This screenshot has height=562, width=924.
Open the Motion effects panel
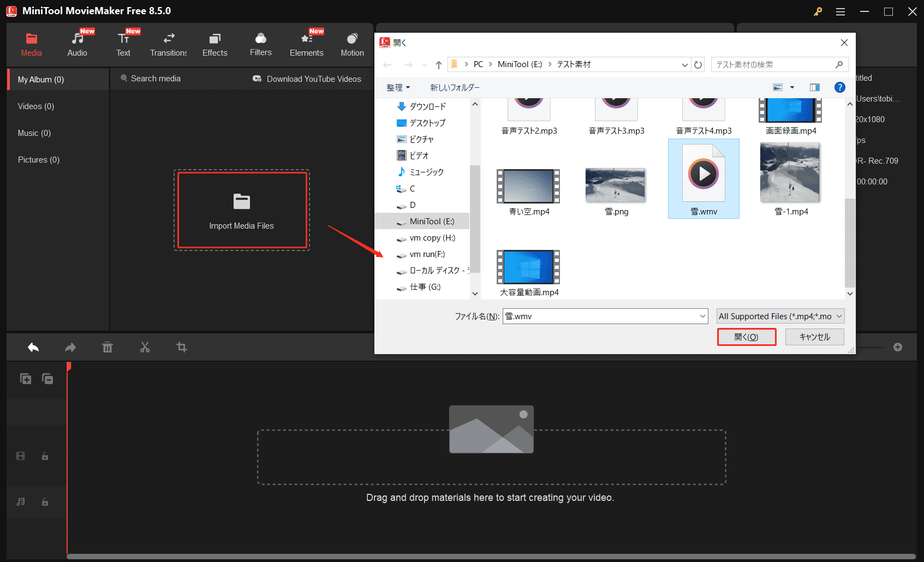pos(352,43)
